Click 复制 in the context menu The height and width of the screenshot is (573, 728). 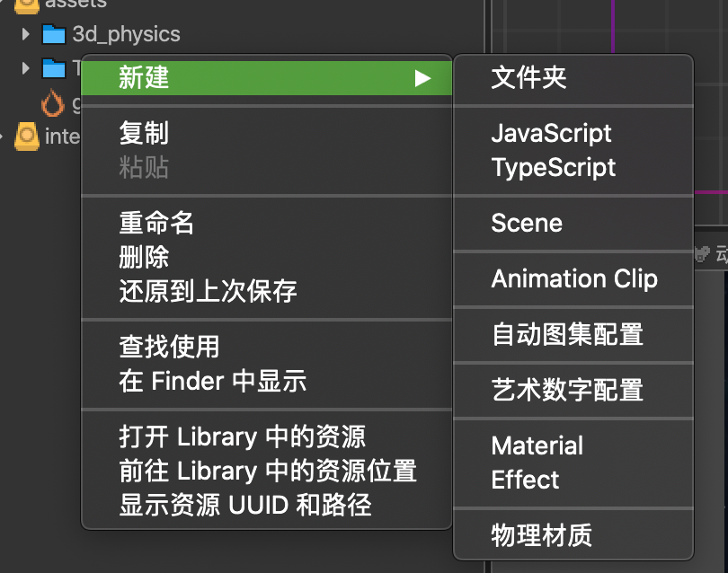[144, 134]
